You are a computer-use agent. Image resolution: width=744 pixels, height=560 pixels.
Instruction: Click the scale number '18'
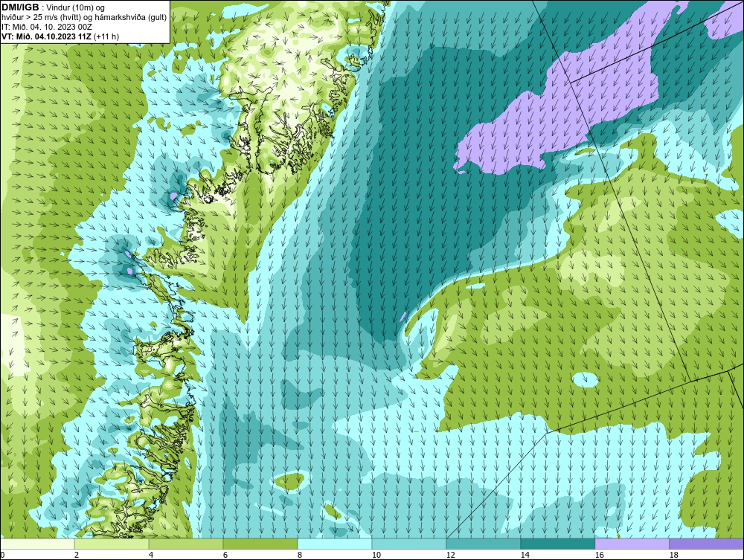tap(674, 555)
